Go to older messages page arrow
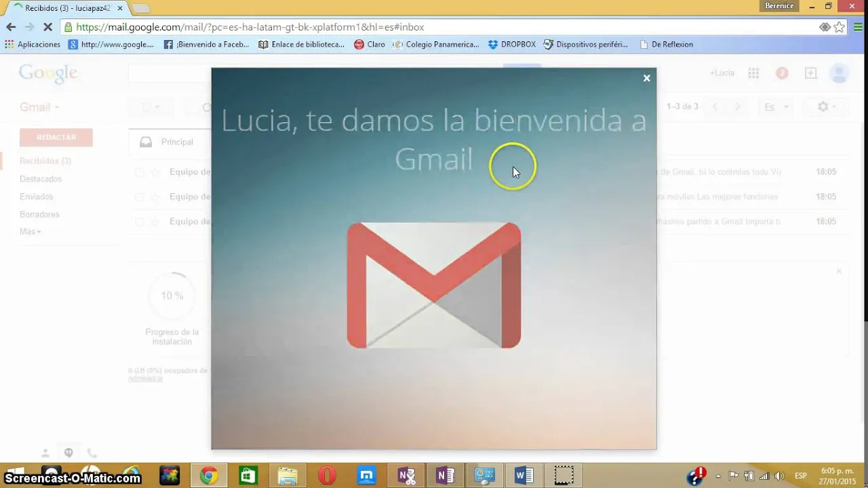 [x=737, y=106]
